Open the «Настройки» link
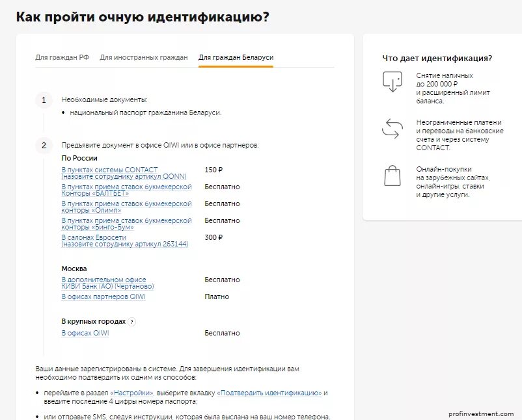The width and height of the screenshot is (522, 420). (131, 393)
